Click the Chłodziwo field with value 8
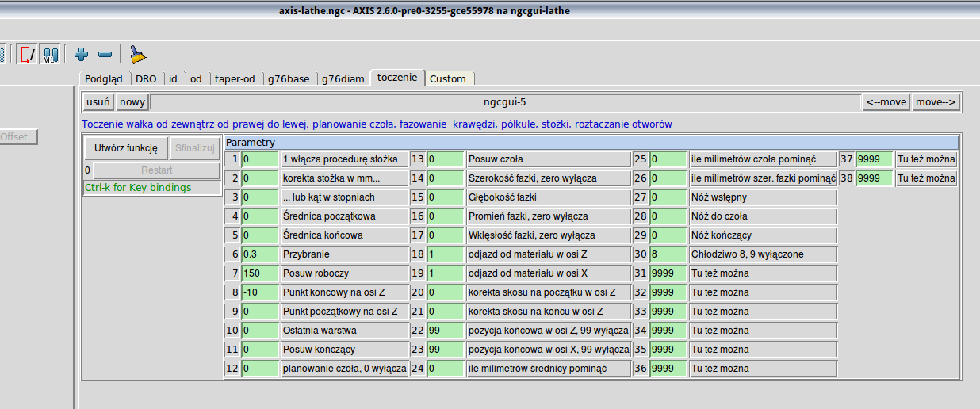Screen dimensions: 980x409 668,254
